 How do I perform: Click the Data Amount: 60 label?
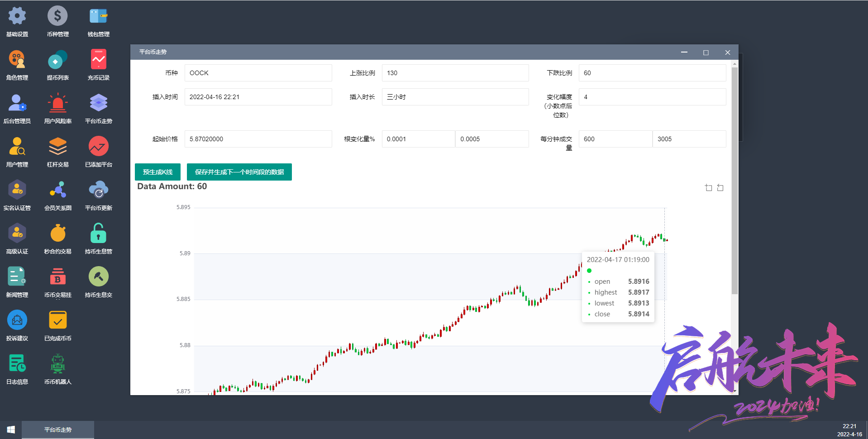(172, 186)
